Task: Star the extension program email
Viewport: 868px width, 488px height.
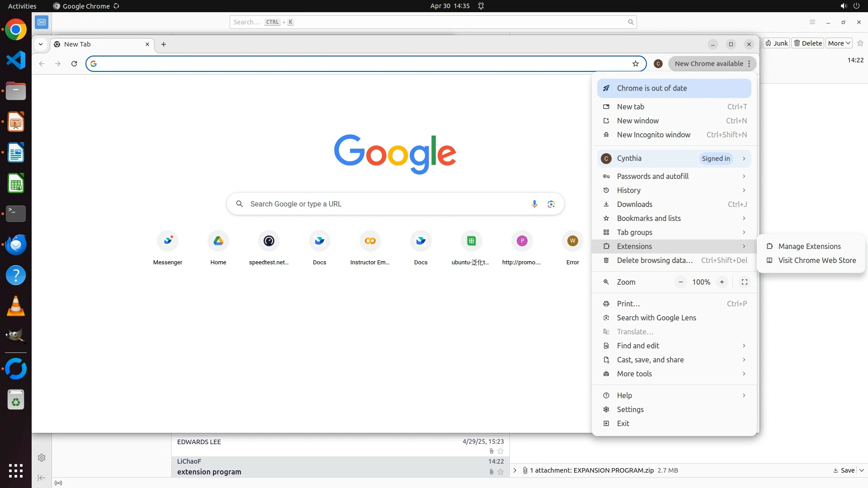Action: click(500, 472)
